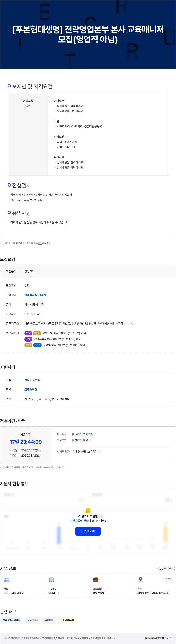The height and width of the screenshot is (644, 176).
Task: Click the 기업구분 대기업 (-) card
Action: tap(66, 585)
